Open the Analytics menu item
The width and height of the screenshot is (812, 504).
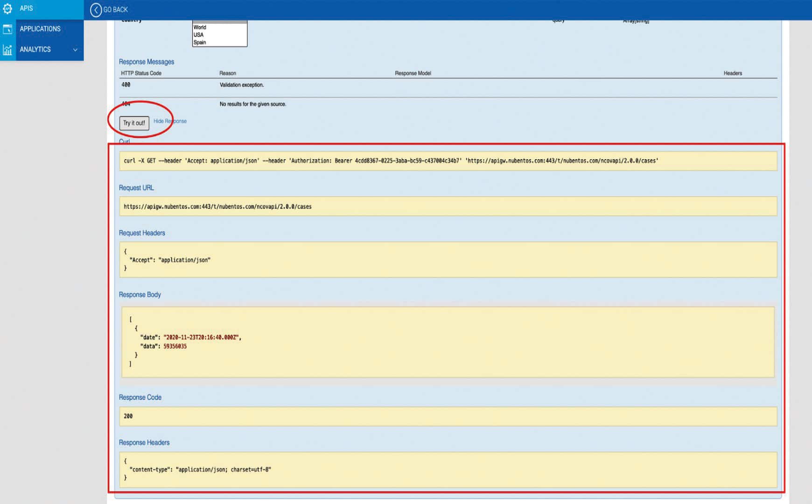click(x=35, y=49)
